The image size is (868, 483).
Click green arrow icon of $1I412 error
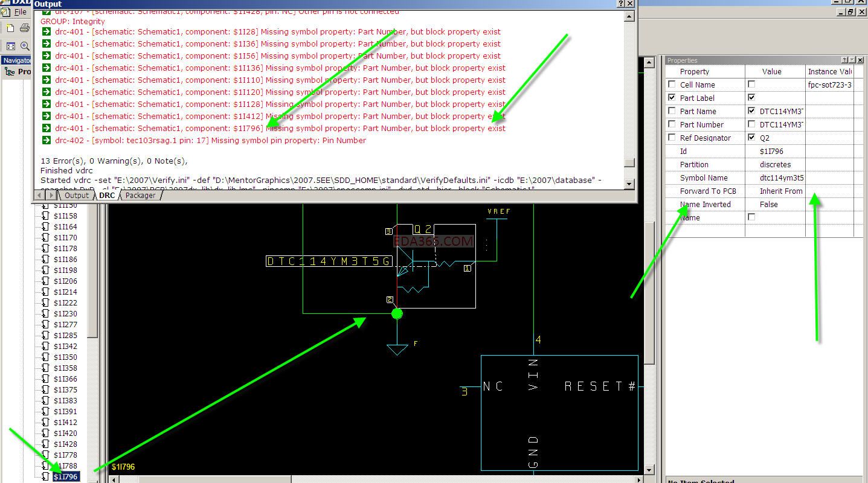(47, 116)
